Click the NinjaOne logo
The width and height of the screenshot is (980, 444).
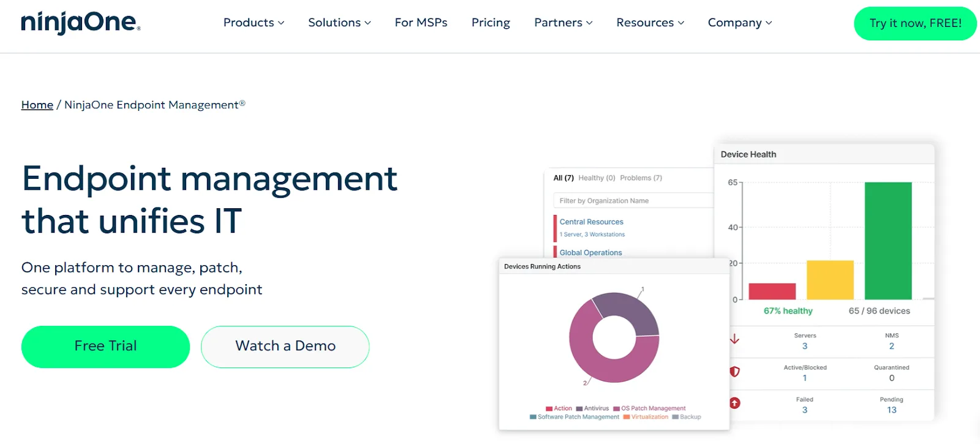coord(81,23)
